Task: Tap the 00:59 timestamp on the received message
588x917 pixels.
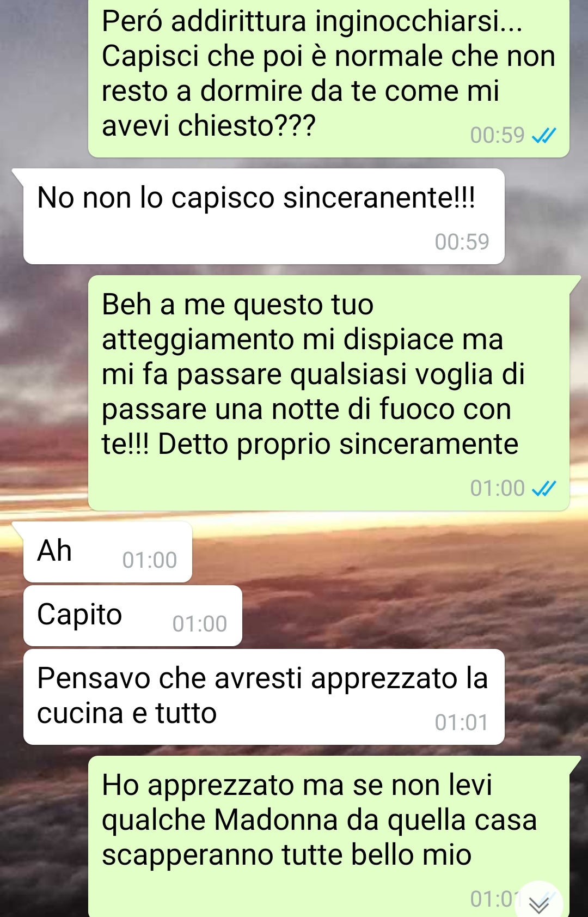Action: tap(462, 242)
